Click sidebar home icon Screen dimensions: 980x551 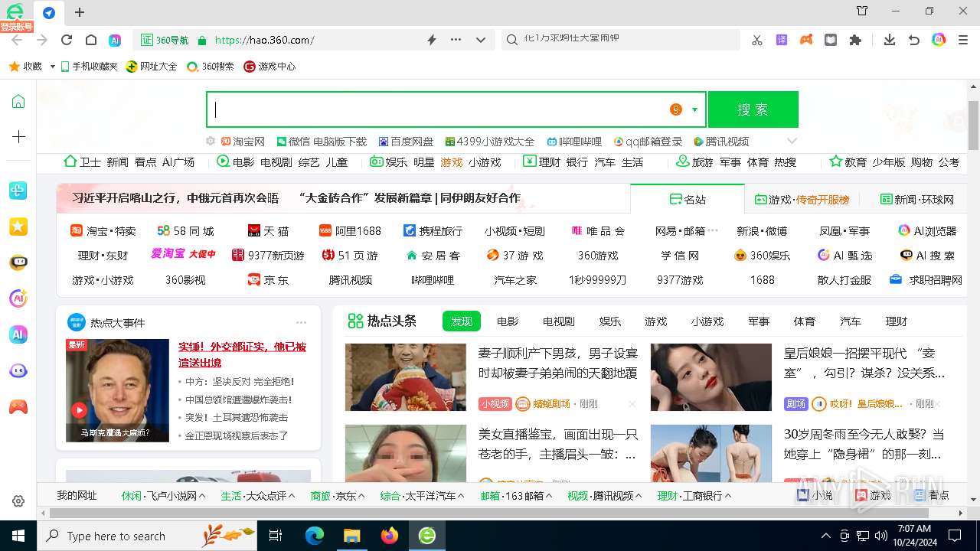click(18, 102)
